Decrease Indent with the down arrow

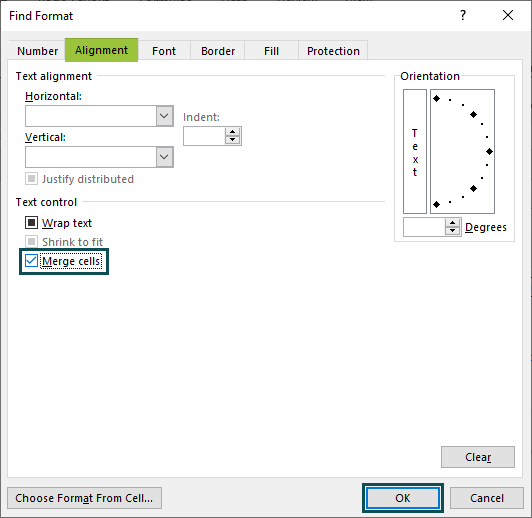pyautogui.click(x=232, y=140)
